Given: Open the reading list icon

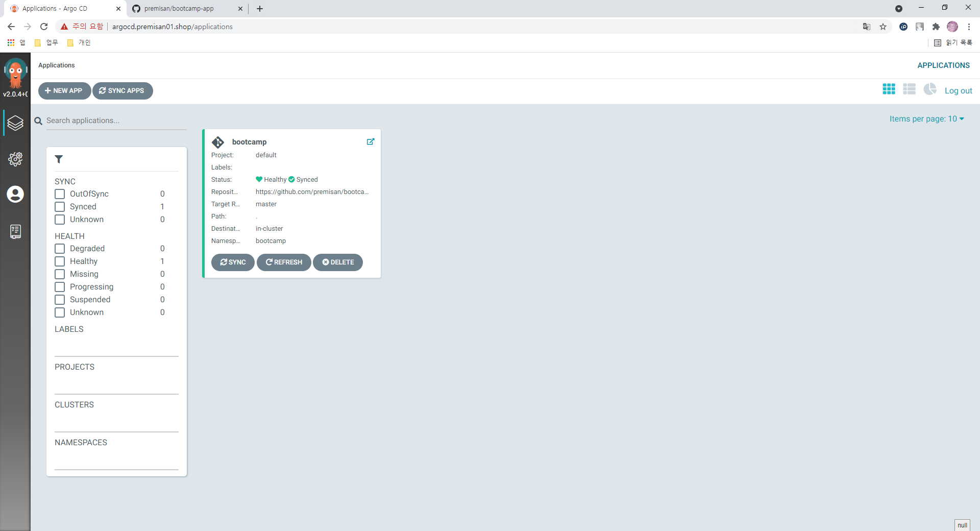Looking at the screenshot, I should 938,43.
